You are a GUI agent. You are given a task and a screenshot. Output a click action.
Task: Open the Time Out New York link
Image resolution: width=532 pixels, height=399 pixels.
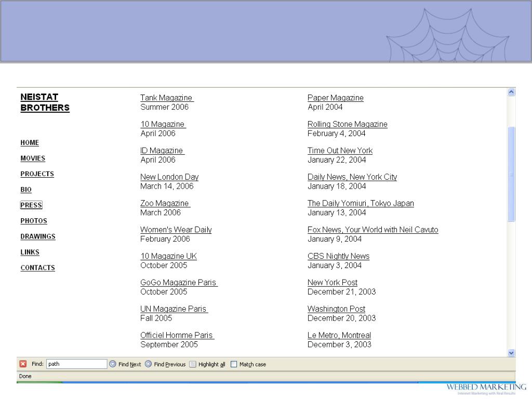coord(340,151)
